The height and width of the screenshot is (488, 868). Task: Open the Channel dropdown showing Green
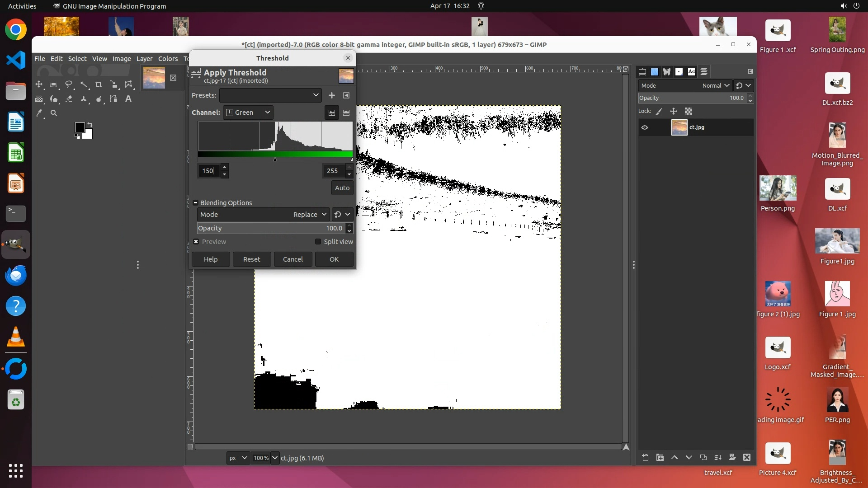click(x=248, y=113)
